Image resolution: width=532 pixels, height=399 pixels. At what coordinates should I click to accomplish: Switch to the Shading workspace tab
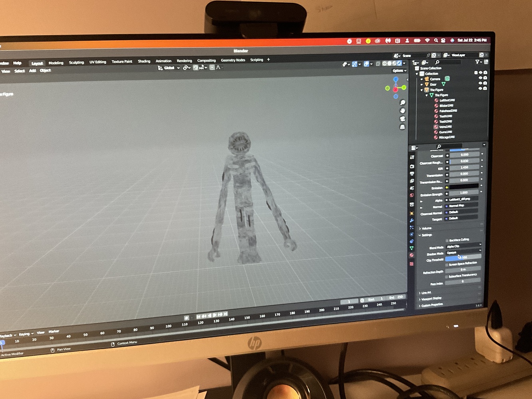tap(144, 61)
